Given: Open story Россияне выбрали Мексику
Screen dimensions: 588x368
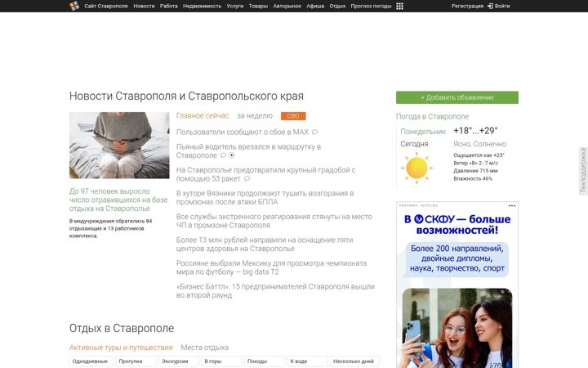Looking at the screenshot, I should 271,267.
